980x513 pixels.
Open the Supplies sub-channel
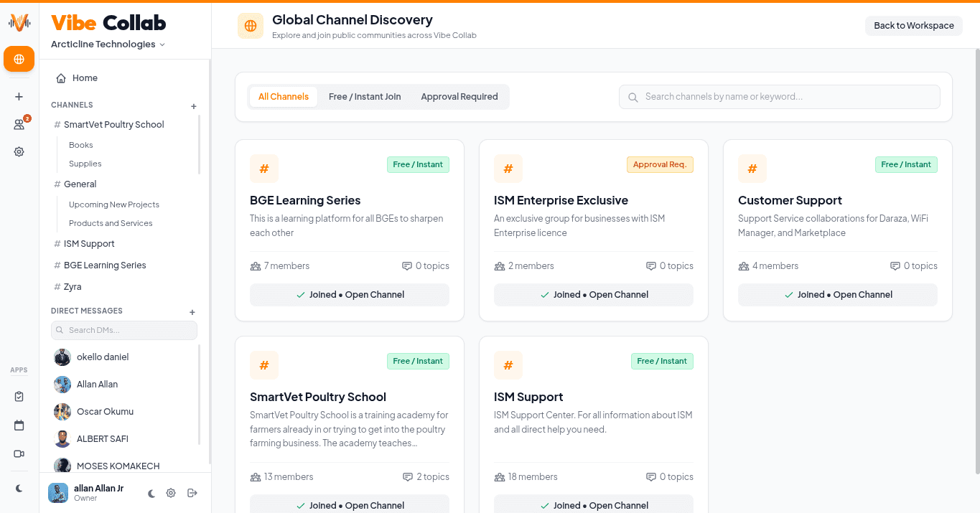point(85,164)
